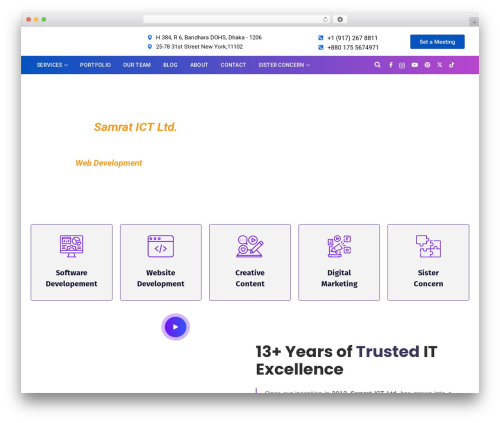Click the H 384, R 6, Baridhara DOHS address

pyautogui.click(x=209, y=37)
